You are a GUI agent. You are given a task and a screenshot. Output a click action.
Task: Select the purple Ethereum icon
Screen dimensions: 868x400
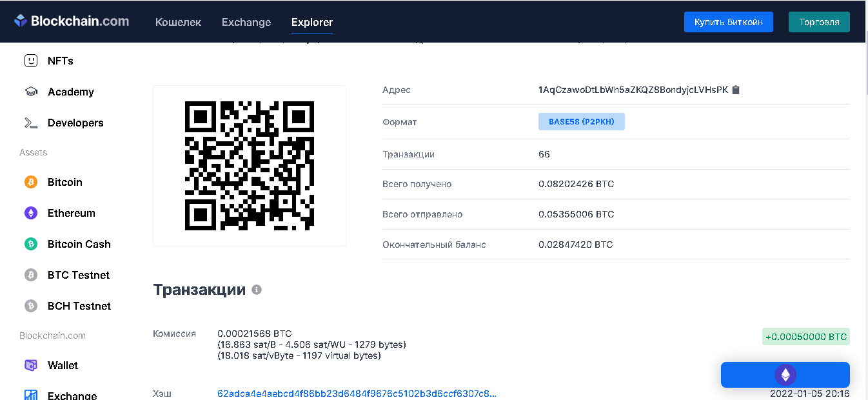click(x=31, y=213)
